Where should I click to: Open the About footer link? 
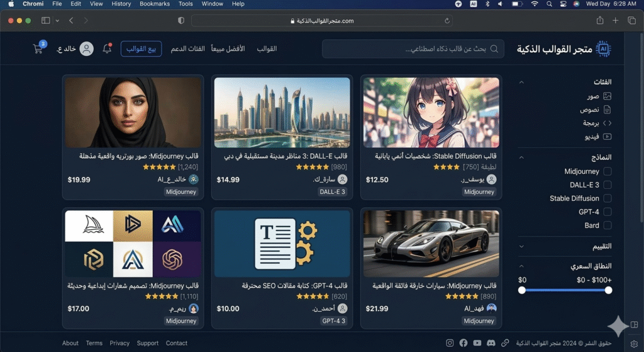point(70,343)
